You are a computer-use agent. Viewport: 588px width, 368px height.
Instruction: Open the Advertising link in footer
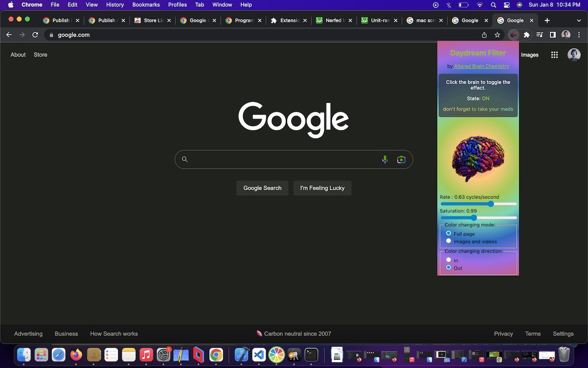[28, 334]
